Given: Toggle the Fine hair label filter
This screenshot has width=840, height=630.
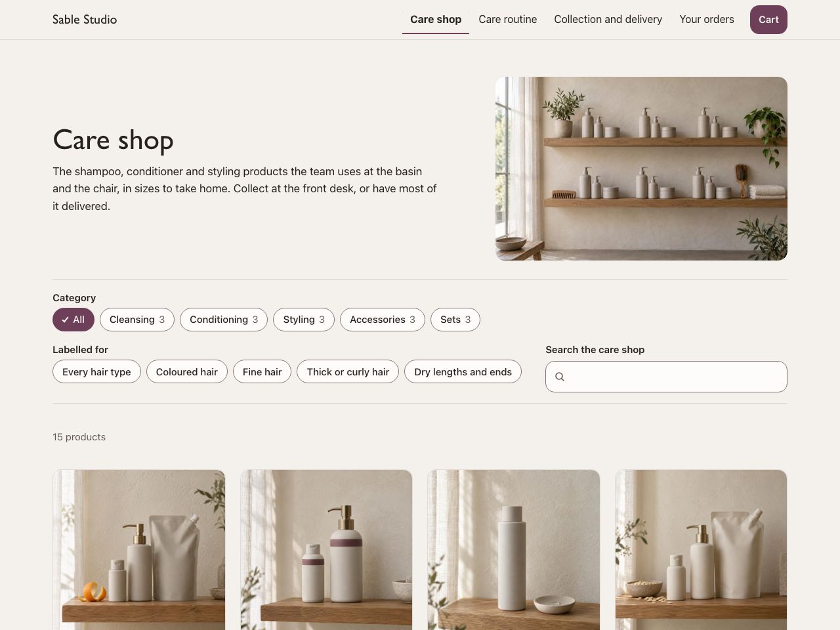Looking at the screenshot, I should (262, 371).
